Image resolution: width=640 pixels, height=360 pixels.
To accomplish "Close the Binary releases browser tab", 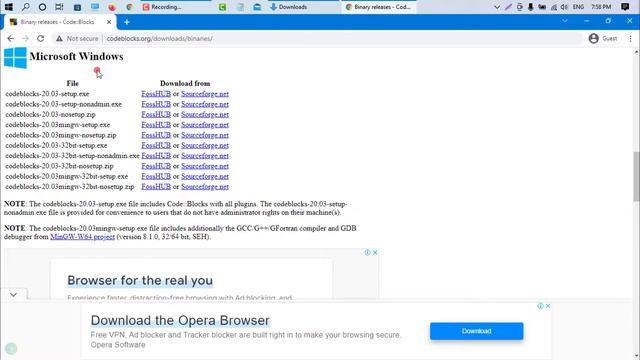I will click(109, 22).
